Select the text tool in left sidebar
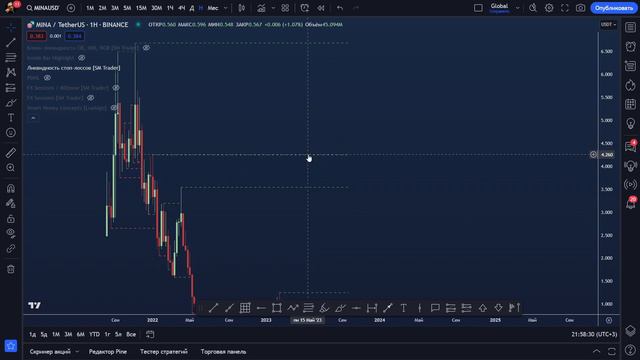The height and width of the screenshot is (360, 640). point(11,118)
